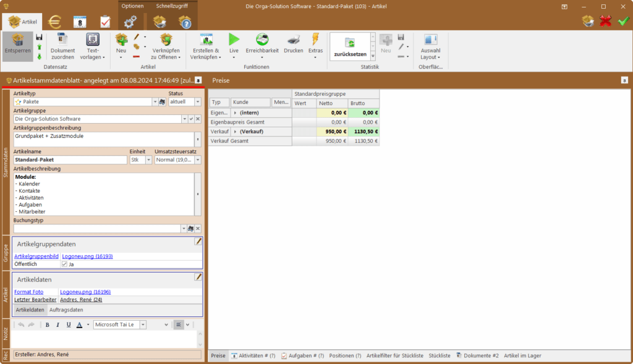Expand the (Verkauf) price row

coord(235,132)
